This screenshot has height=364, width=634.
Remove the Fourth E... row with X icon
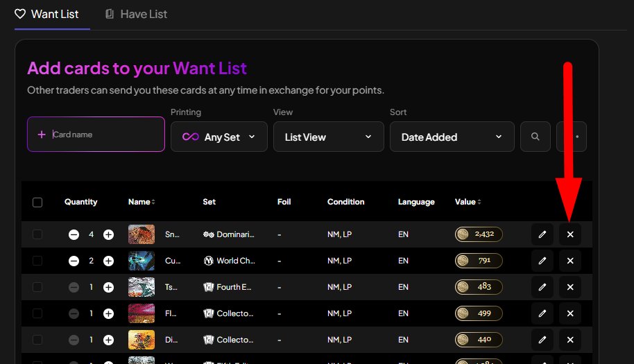tap(570, 287)
